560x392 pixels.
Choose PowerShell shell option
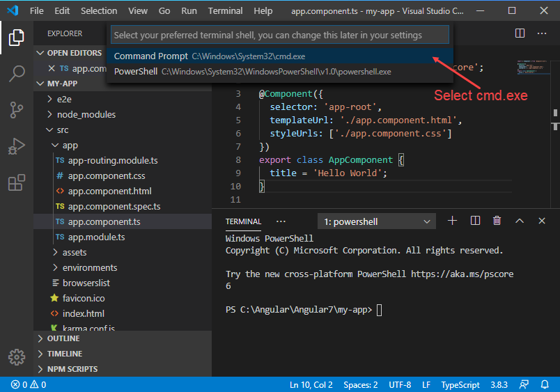point(252,71)
